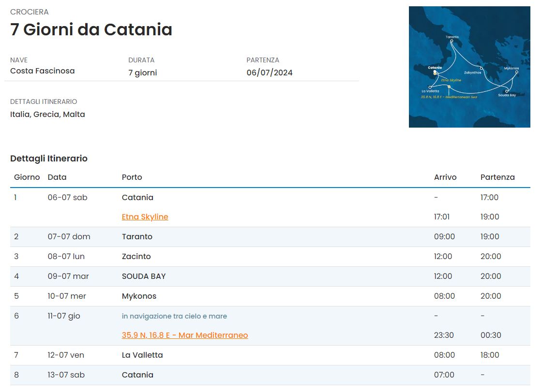Click date cell '12-07 ven'
This screenshot has width=542, height=392.
(x=66, y=355)
